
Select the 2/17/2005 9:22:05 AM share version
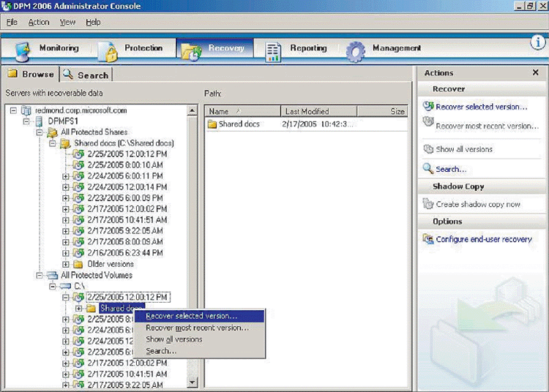pos(125,231)
